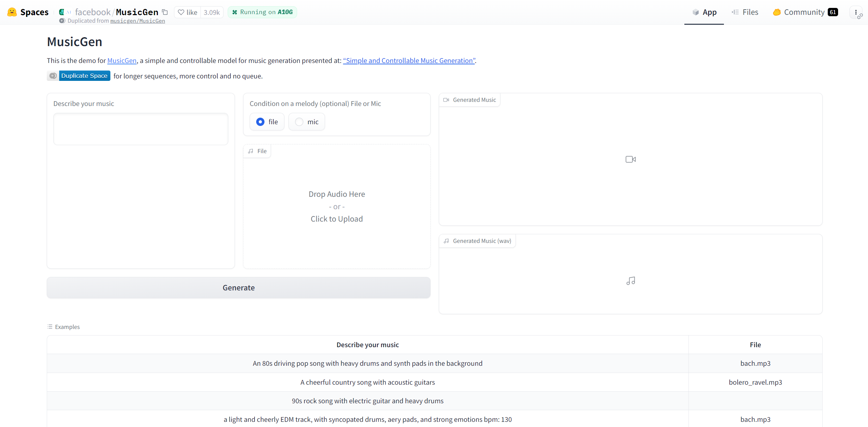Select the mic radio option
The height and width of the screenshot is (427, 868).
[x=299, y=122]
